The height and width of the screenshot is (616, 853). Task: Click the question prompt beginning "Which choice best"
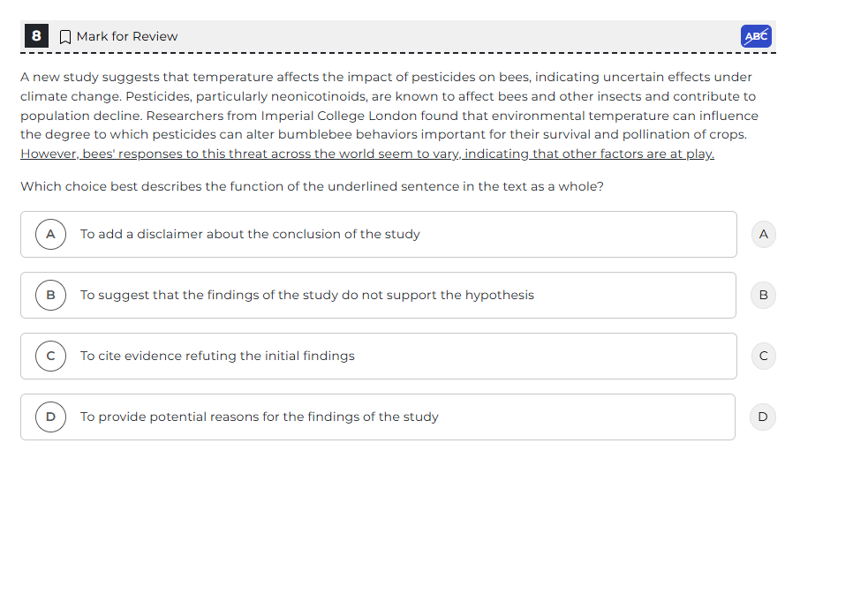[x=312, y=186]
